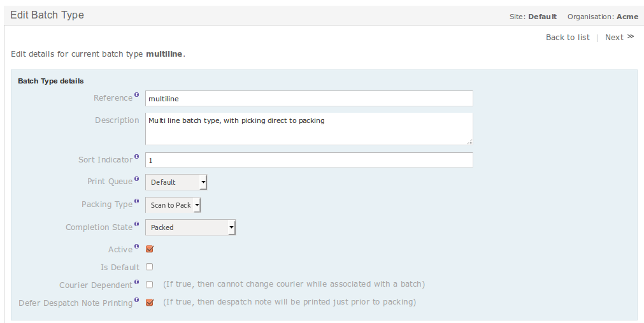Select the Sort Indicator input field

click(x=309, y=160)
